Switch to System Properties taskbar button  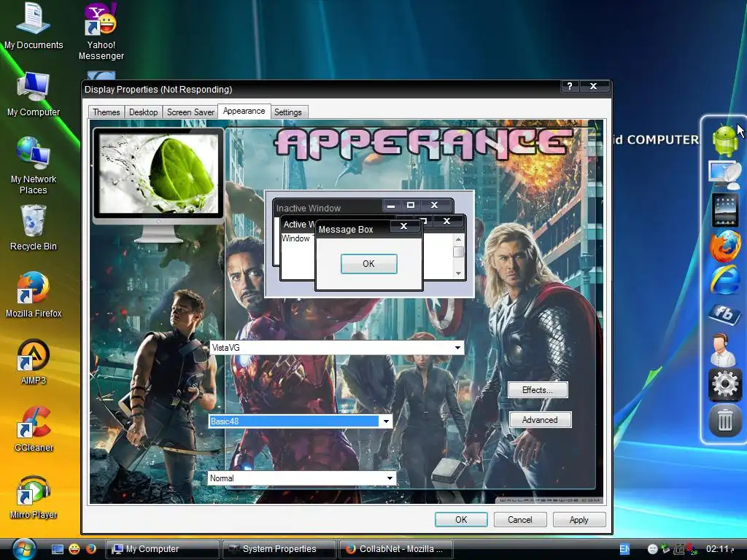pyautogui.click(x=279, y=549)
